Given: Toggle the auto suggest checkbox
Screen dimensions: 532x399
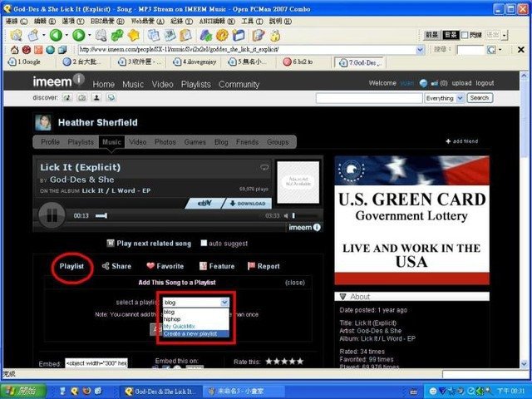Looking at the screenshot, I should pos(204,243).
